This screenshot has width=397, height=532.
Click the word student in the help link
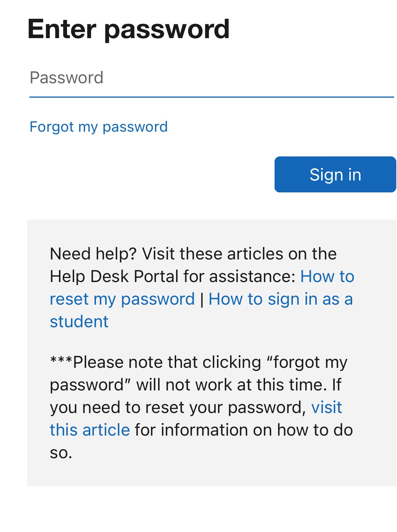point(79,322)
